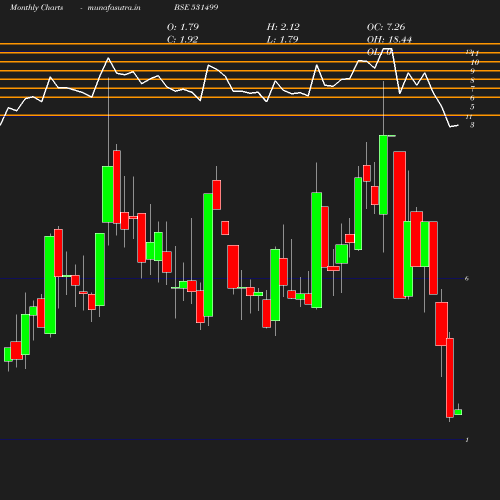Click the "10" label on indicator scale
This screenshot has width=500, height=500.
click(x=475, y=62)
